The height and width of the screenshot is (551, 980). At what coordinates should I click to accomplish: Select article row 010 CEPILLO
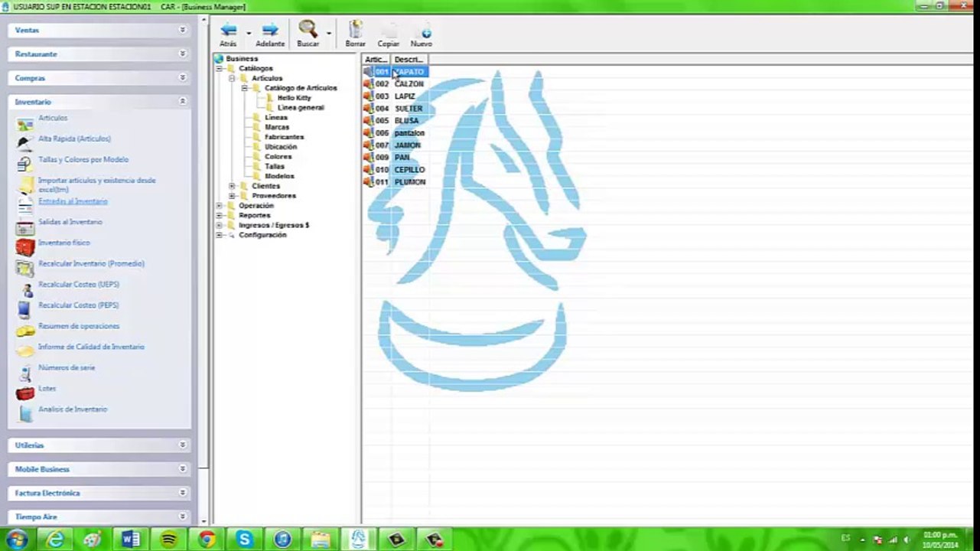[395, 170]
